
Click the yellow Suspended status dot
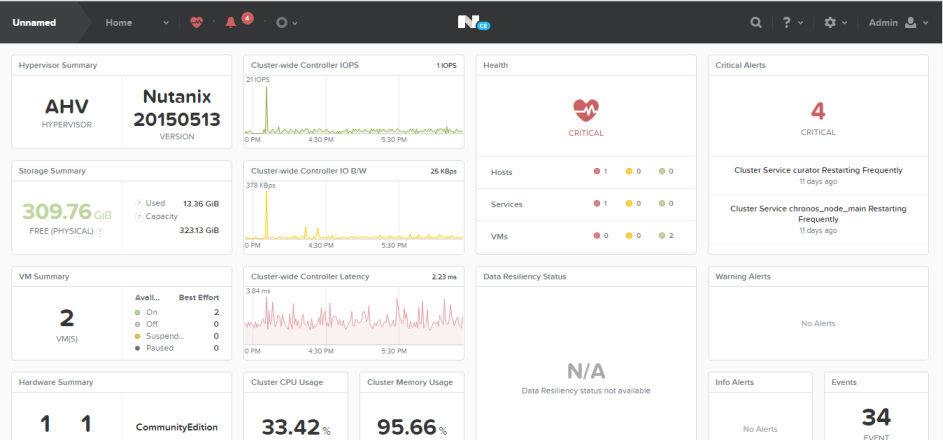pyautogui.click(x=137, y=336)
